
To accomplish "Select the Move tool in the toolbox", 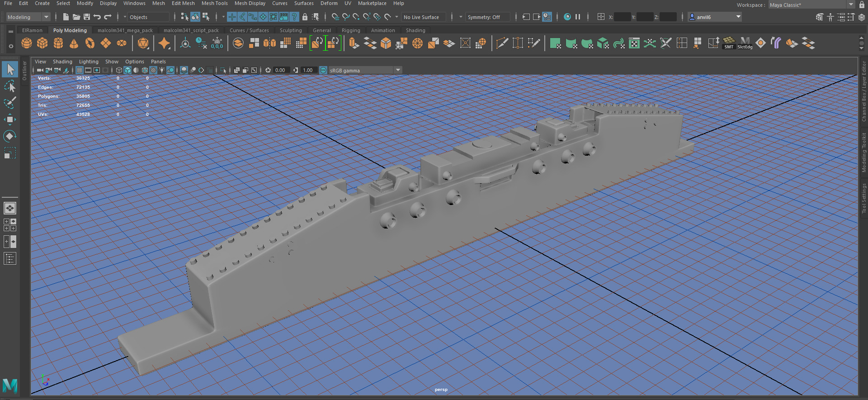I will coord(9,119).
